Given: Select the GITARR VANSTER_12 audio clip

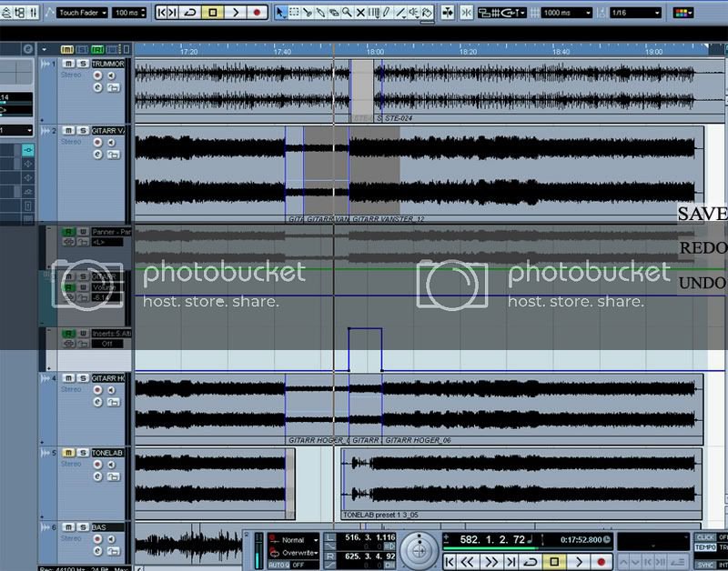Looking at the screenshot, I should click(527, 174).
